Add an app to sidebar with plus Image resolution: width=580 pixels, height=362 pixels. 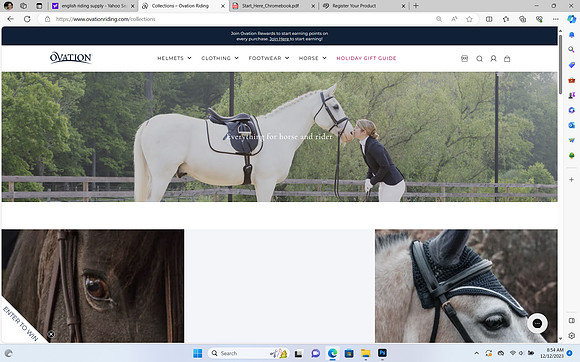pyautogui.click(x=571, y=179)
